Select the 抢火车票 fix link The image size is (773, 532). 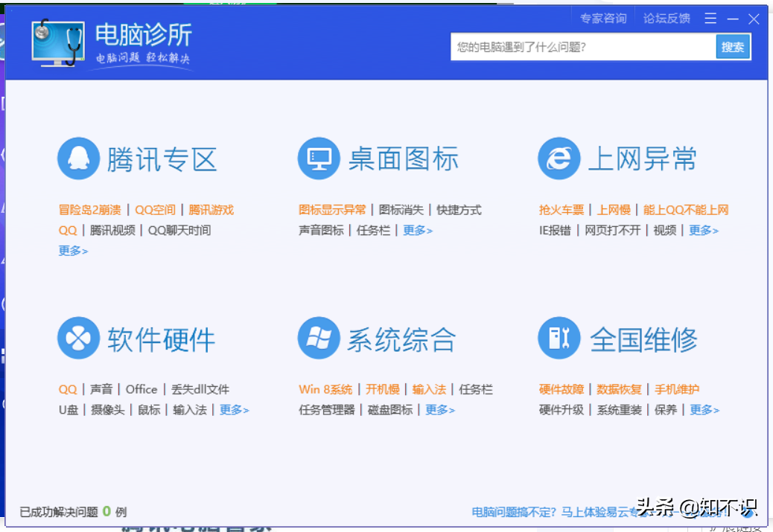(562, 210)
